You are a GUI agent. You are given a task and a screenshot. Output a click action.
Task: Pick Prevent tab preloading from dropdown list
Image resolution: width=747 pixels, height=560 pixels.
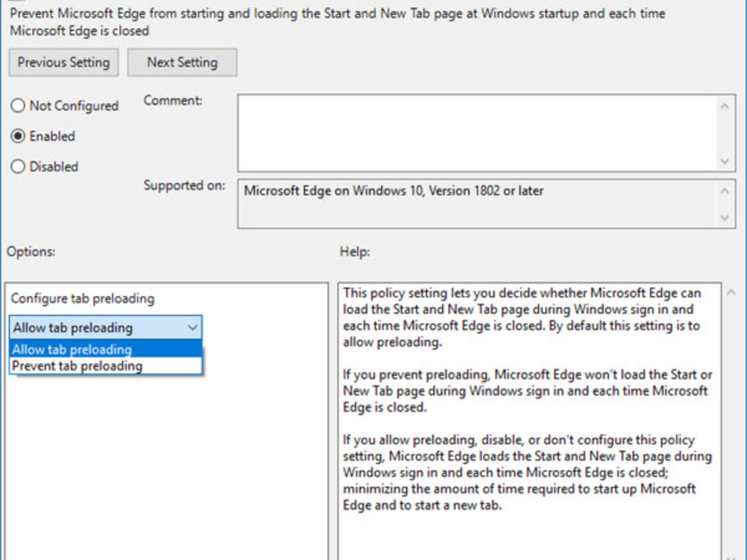click(106, 366)
